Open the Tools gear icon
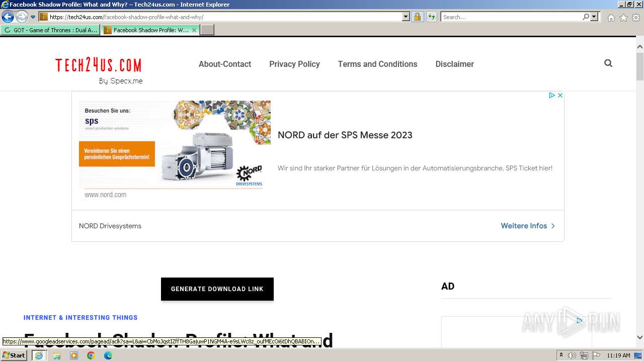The image size is (644, 362). 636,18
